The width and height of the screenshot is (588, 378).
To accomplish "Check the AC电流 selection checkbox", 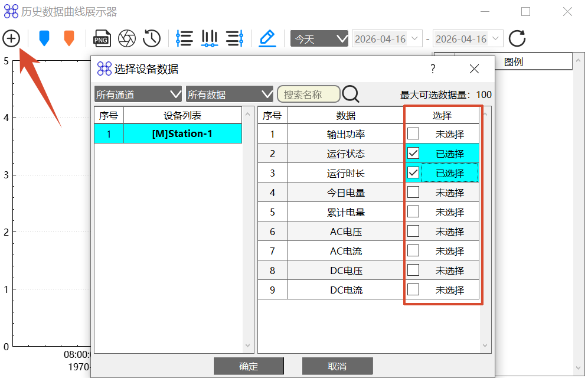I will (x=413, y=250).
